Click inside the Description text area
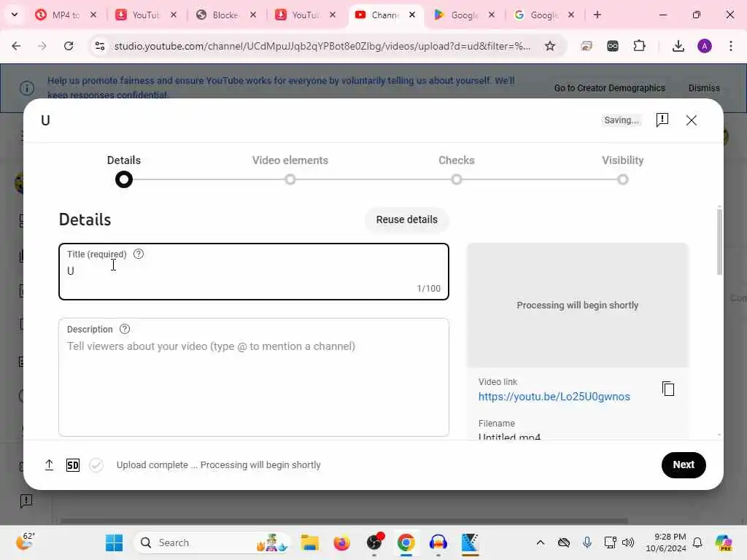This screenshot has width=747, height=560. [253, 377]
